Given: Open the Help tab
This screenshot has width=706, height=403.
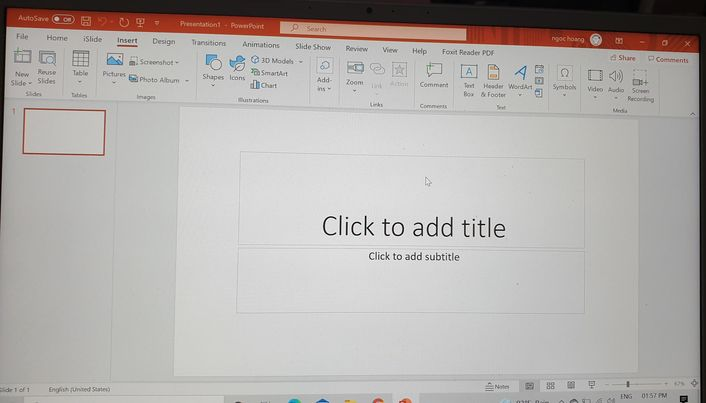Looking at the screenshot, I should (x=419, y=51).
